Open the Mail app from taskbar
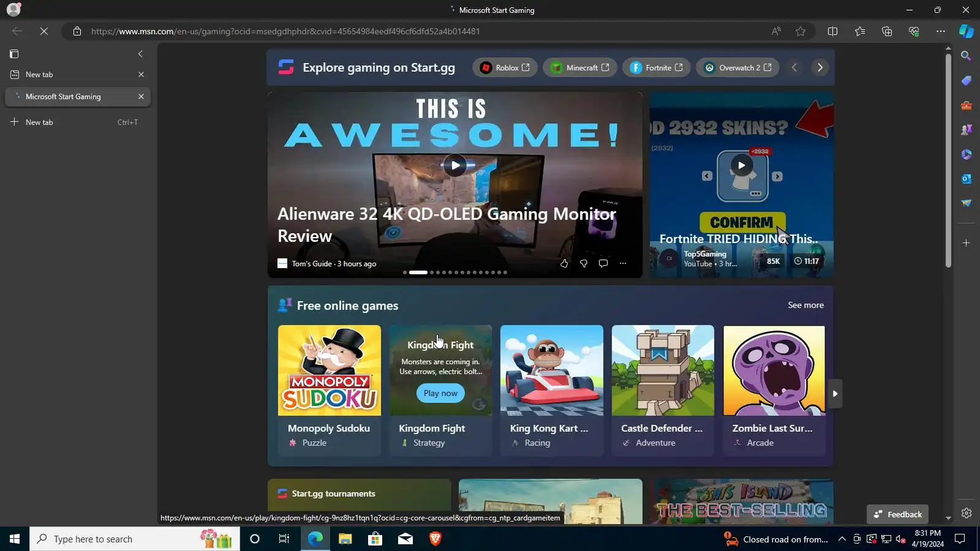The height and width of the screenshot is (551, 980). coord(405,539)
